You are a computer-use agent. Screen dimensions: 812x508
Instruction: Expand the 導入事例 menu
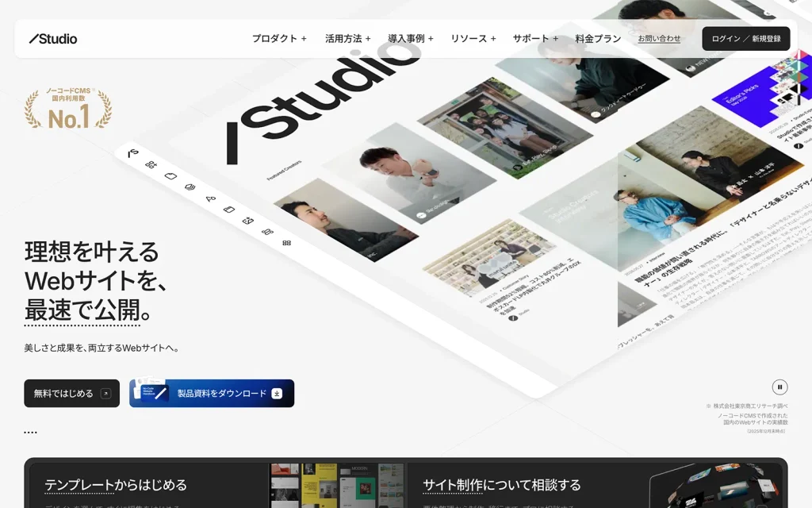(411, 38)
